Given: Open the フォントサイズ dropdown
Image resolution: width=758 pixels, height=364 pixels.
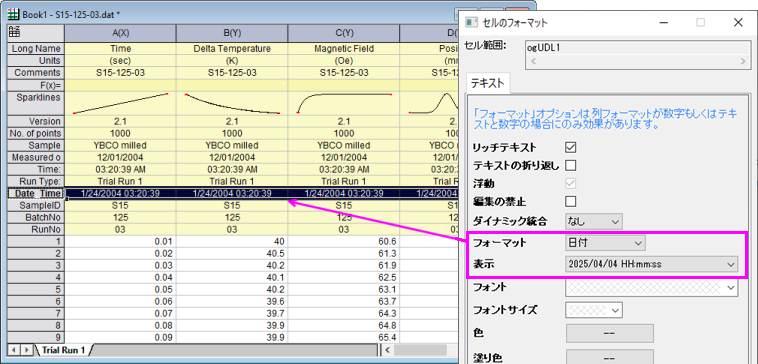Looking at the screenshot, I should click(x=594, y=309).
